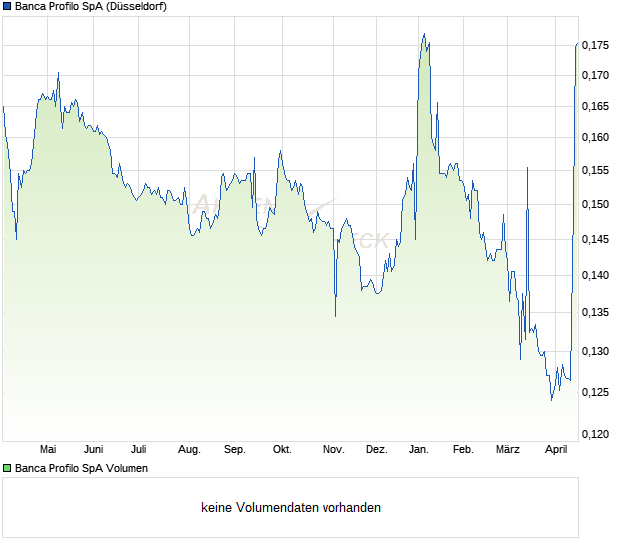
Task: Click the 'Jan.' x-axis label
Action: point(418,449)
